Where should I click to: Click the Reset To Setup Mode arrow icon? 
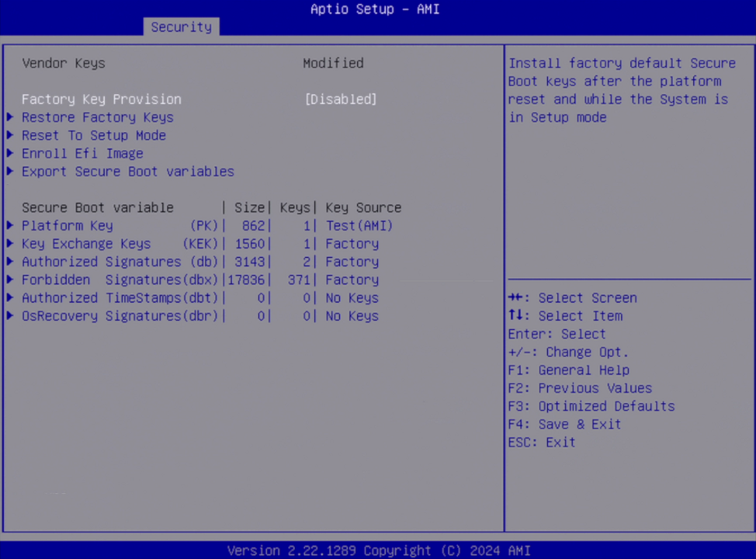9,135
